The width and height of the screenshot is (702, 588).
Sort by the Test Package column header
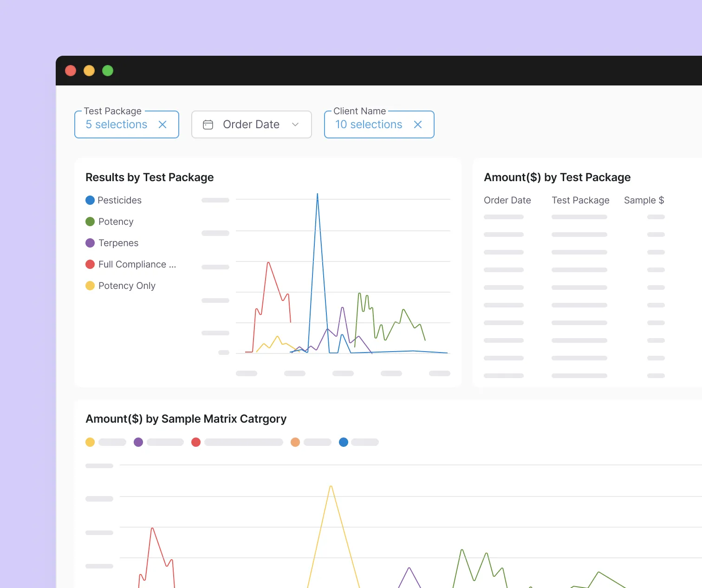tap(580, 200)
